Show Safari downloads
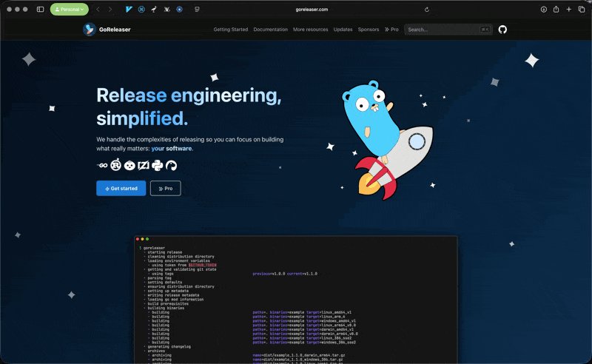The width and height of the screenshot is (592, 364). [x=543, y=10]
